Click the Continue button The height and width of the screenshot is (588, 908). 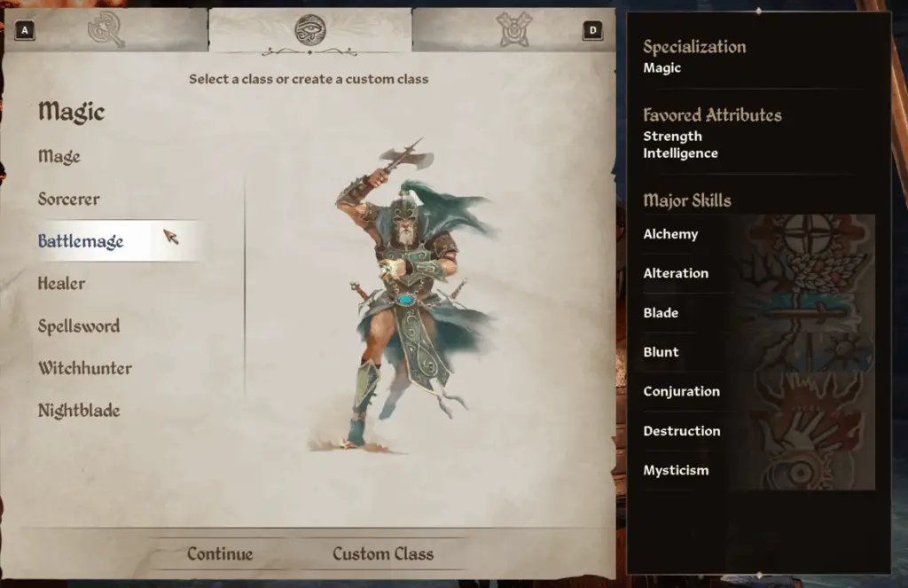(x=220, y=553)
